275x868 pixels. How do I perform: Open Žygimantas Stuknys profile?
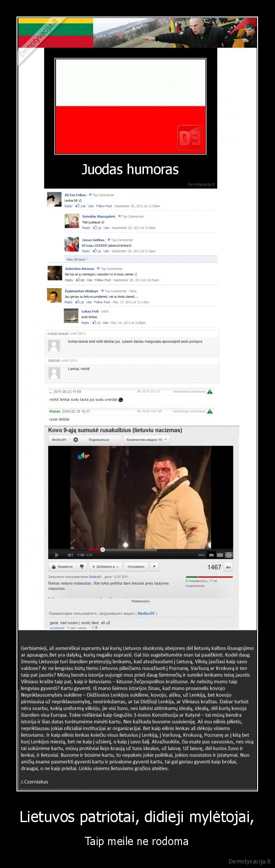click(81, 291)
